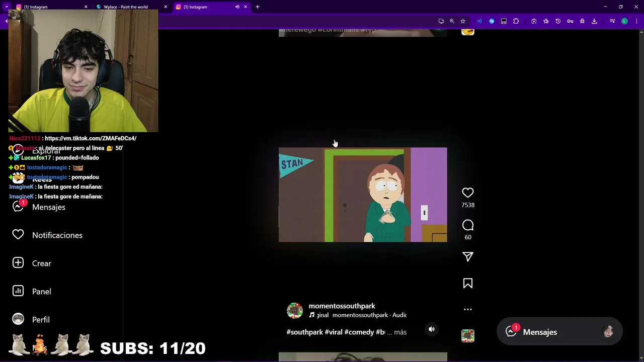Switch to the first Instagram tab

point(50,7)
